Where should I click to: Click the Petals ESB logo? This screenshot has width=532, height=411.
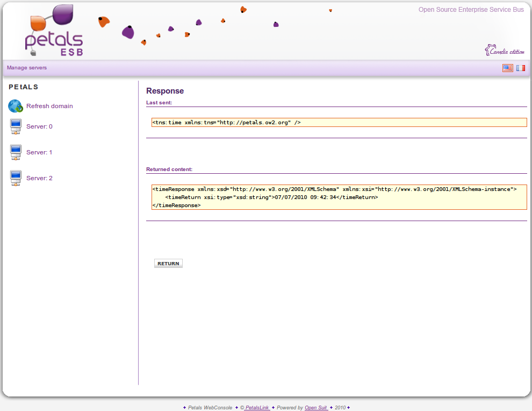coord(54,31)
